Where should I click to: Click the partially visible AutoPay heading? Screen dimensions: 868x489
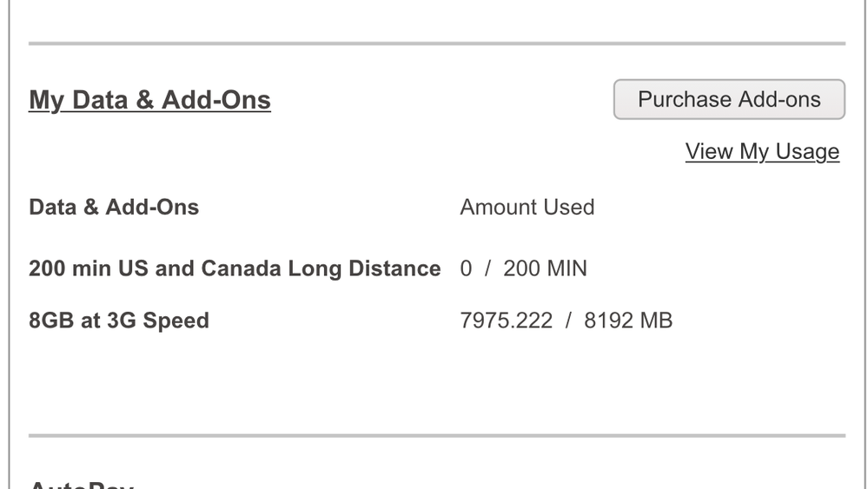(82, 485)
